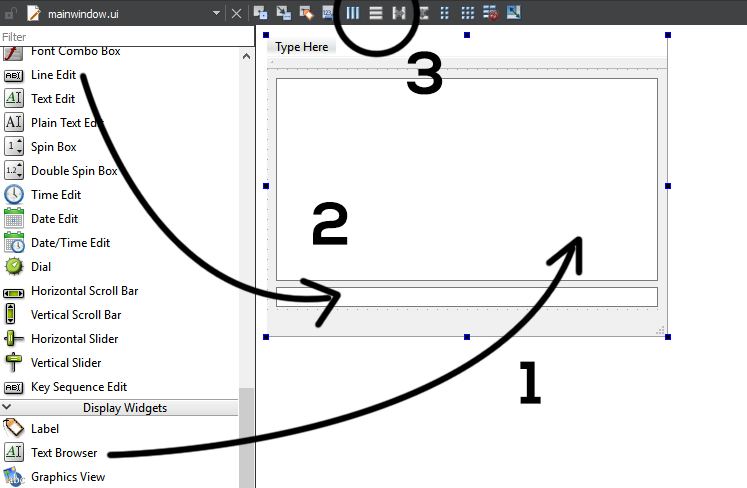The height and width of the screenshot is (488, 747).
Task: Close the mainwindow.ui document
Action: tap(236, 13)
